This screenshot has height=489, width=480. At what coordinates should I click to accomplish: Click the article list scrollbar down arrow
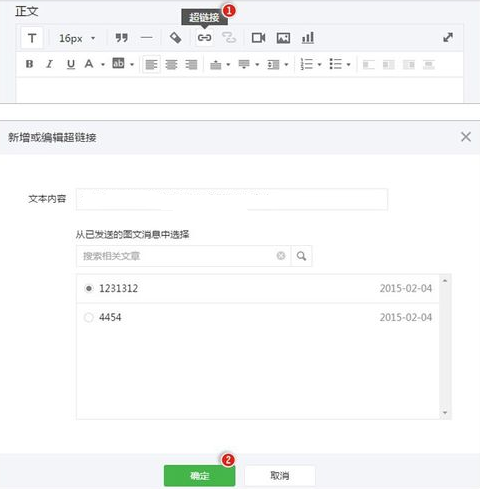click(445, 413)
